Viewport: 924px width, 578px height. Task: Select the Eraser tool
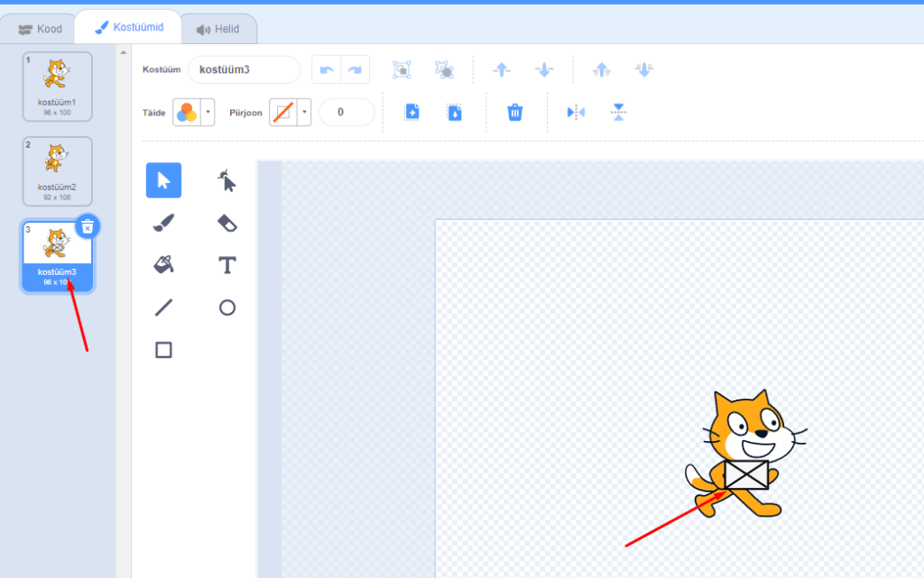tap(226, 223)
